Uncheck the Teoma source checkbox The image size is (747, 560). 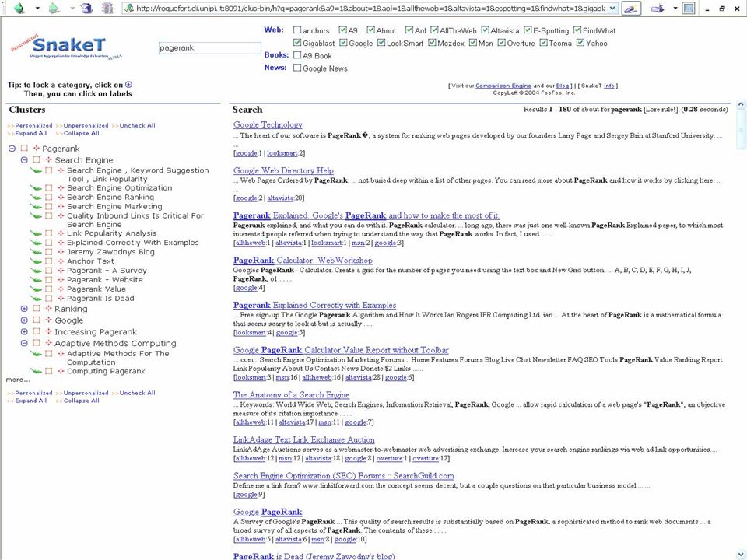pyautogui.click(x=543, y=43)
